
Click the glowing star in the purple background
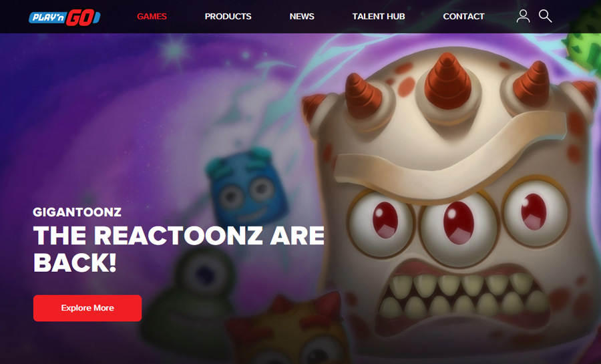click(174, 50)
